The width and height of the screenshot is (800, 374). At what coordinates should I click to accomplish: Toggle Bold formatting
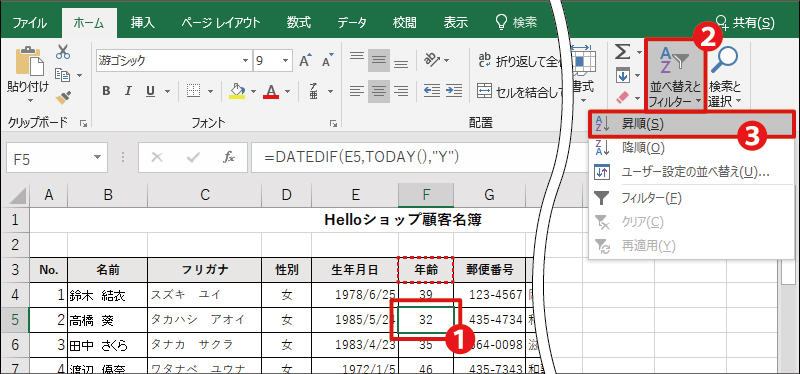106,91
